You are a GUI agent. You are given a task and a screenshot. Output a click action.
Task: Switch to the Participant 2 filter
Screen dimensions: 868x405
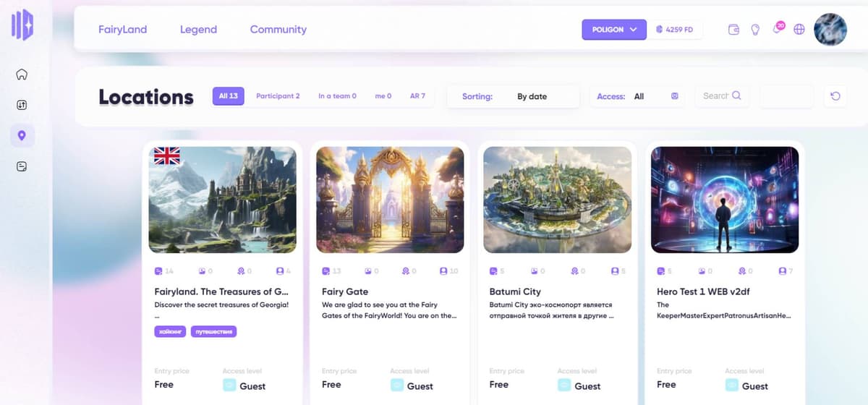pyautogui.click(x=278, y=96)
